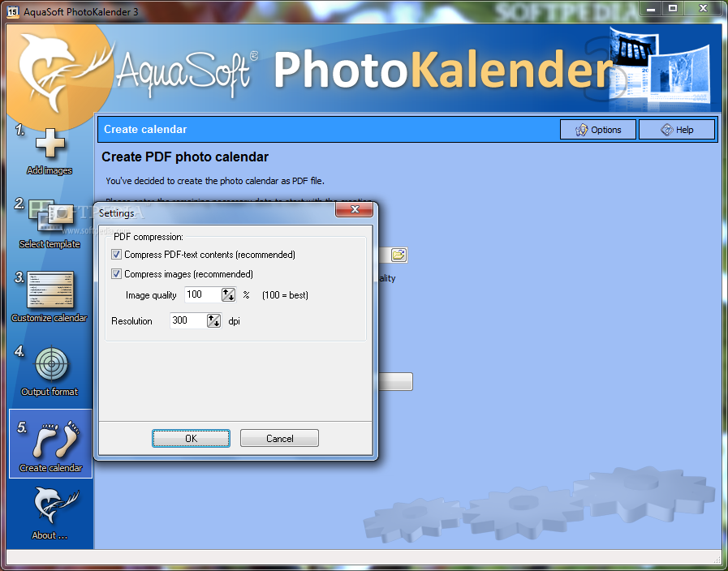This screenshot has width=728, height=571.
Task: Go to step 4 Output format
Action: click(x=50, y=371)
